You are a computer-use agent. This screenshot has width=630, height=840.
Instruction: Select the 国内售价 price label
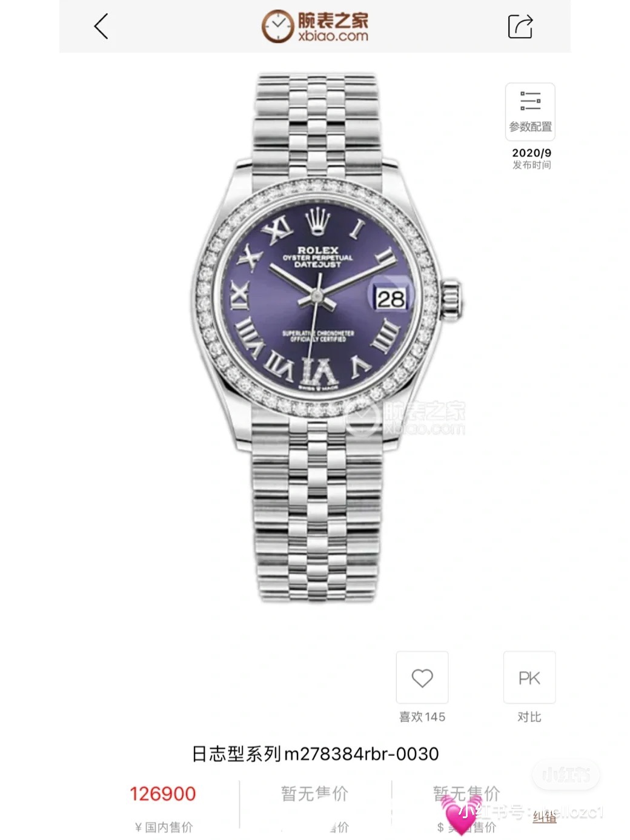coord(164,827)
